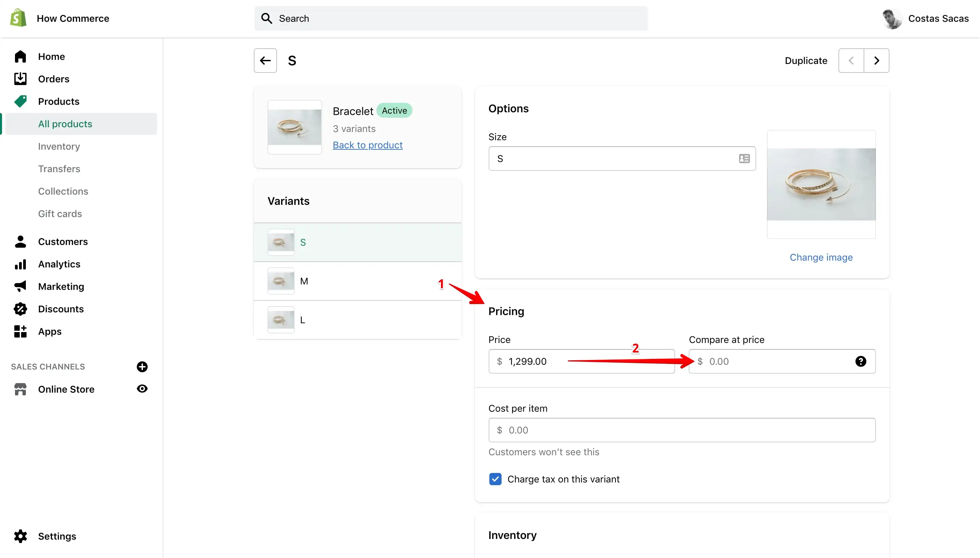Click the large variant image preview
Screen dimensions: 980x558
click(x=821, y=184)
